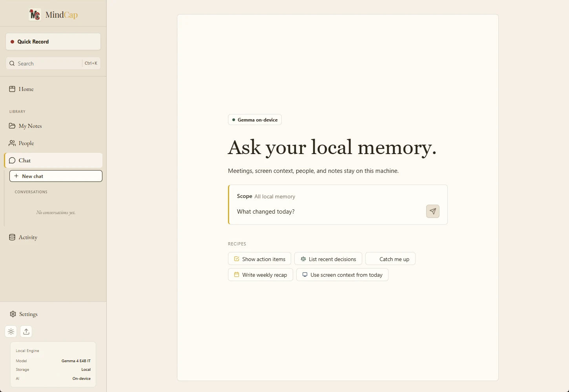Use screen context from today recipe

click(342, 275)
